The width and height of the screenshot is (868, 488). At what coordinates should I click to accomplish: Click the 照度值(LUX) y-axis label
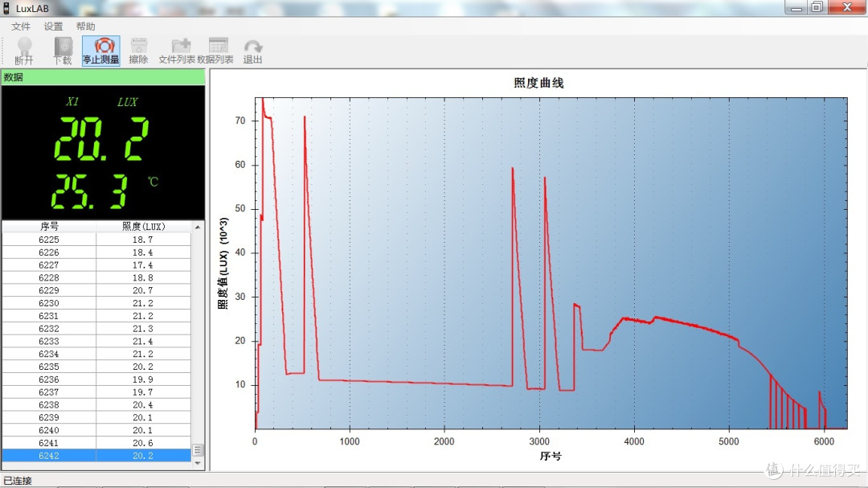click(x=223, y=263)
